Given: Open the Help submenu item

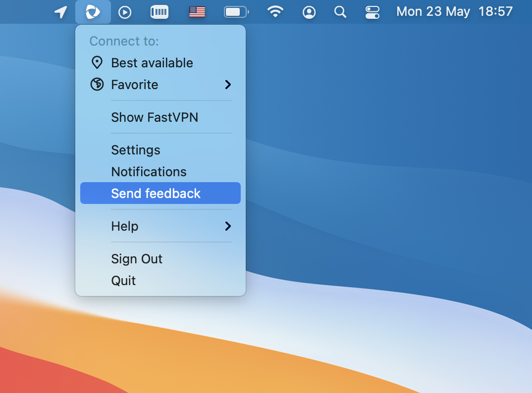Looking at the screenshot, I should click(x=160, y=226).
